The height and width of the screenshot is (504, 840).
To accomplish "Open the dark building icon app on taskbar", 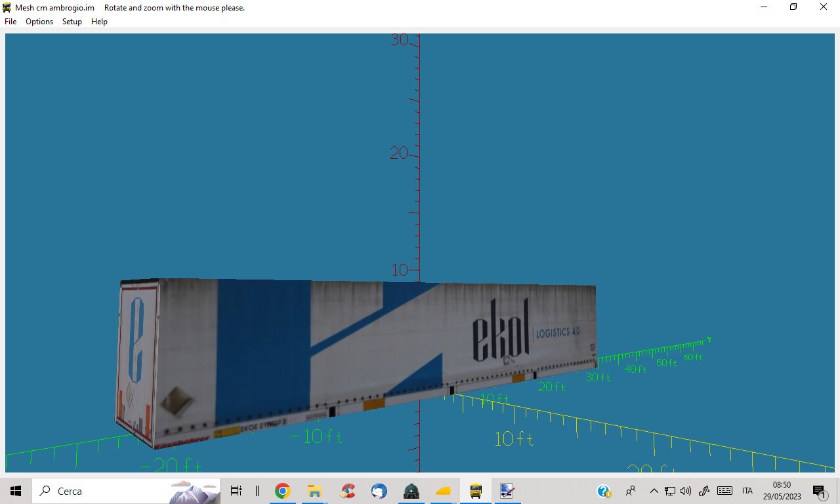I will (x=411, y=491).
